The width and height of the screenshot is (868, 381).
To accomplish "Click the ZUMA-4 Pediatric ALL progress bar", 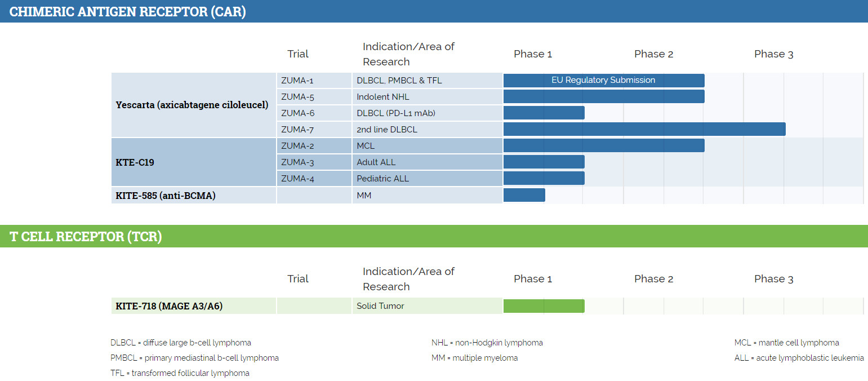I will click(544, 179).
